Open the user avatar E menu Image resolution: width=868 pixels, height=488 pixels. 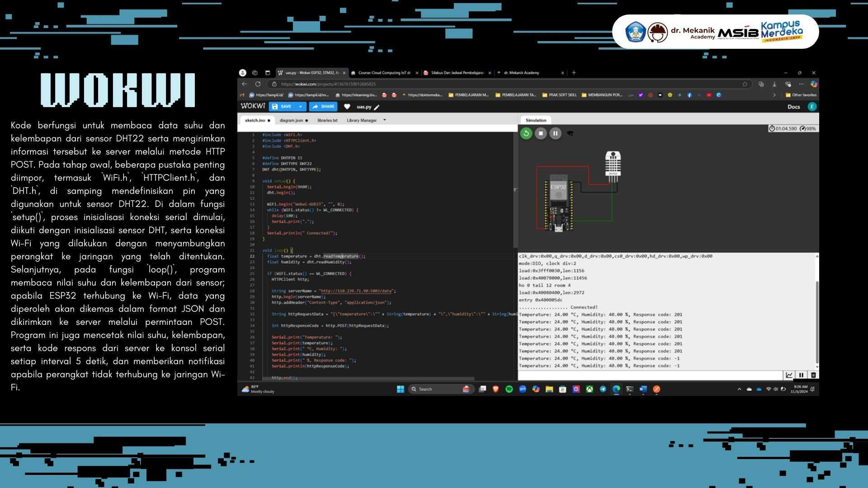[812, 107]
